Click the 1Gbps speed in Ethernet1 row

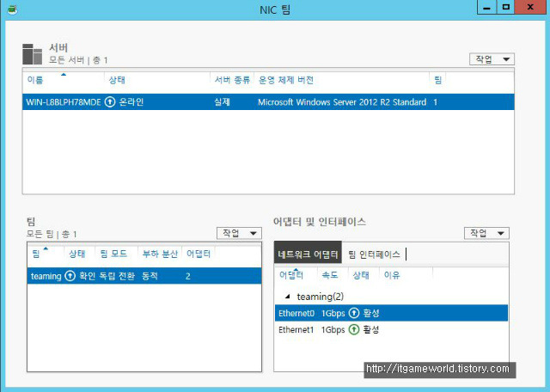click(x=333, y=329)
